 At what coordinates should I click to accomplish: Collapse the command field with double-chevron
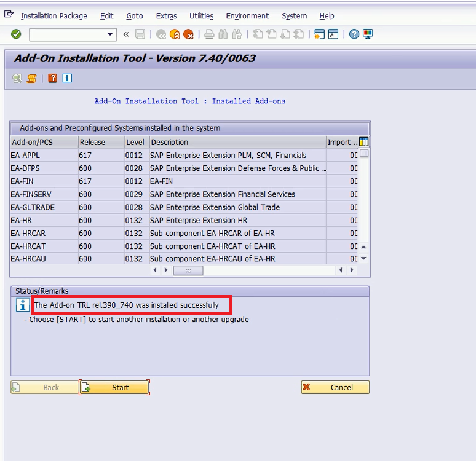126,34
